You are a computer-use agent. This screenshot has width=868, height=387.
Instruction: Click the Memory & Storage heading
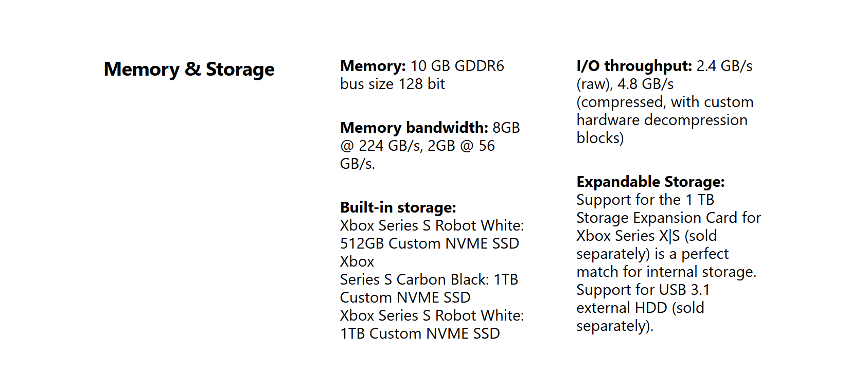(x=189, y=69)
